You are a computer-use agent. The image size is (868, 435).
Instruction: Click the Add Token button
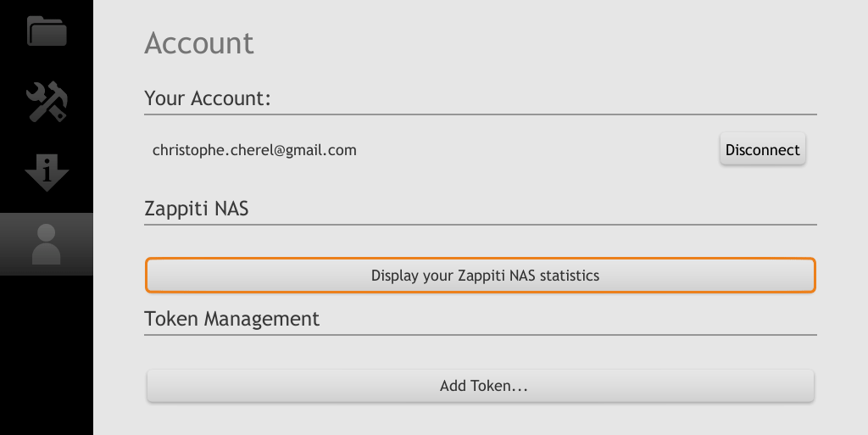point(481,386)
